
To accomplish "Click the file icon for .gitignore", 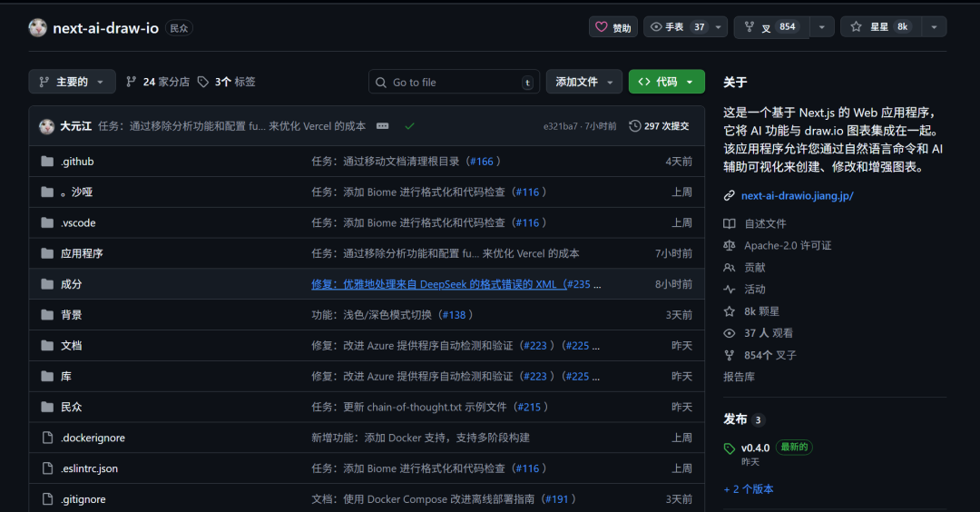I will coord(47,499).
